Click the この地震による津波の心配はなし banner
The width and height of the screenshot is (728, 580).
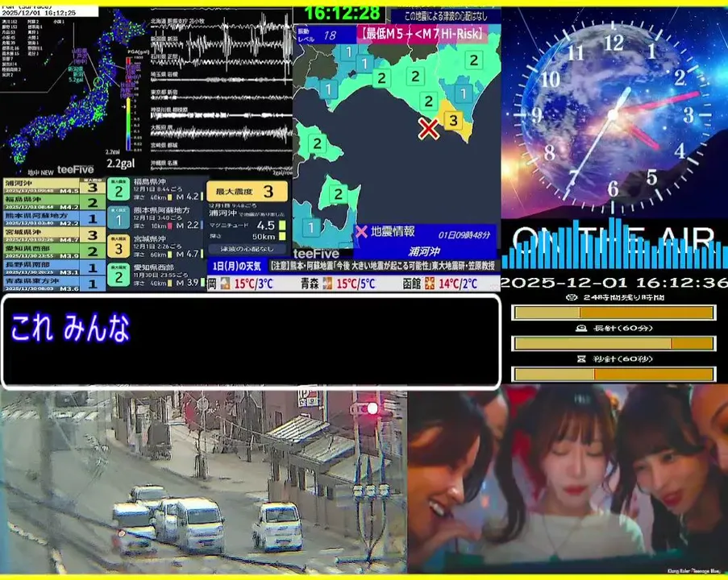click(445, 16)
